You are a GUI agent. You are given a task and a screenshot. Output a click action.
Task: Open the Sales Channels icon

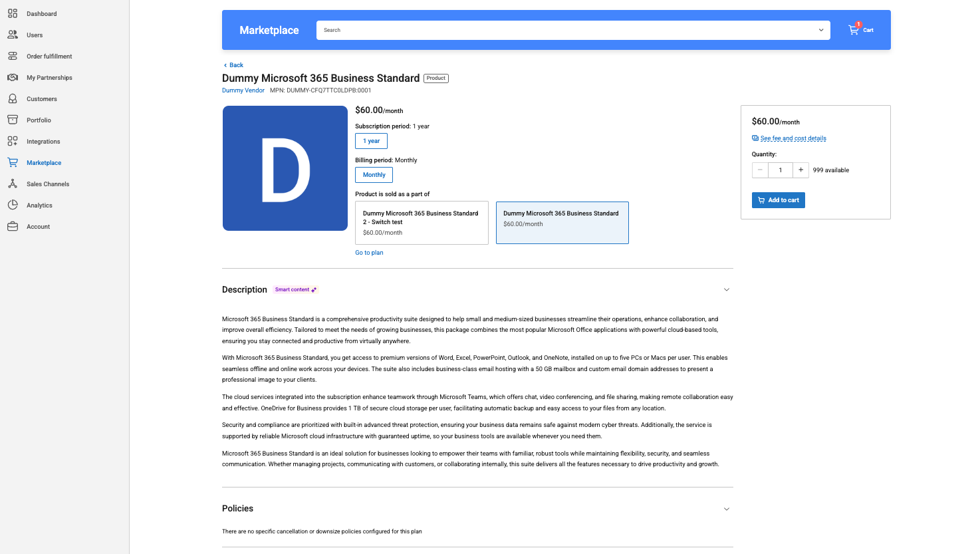(x=13, y=184)
